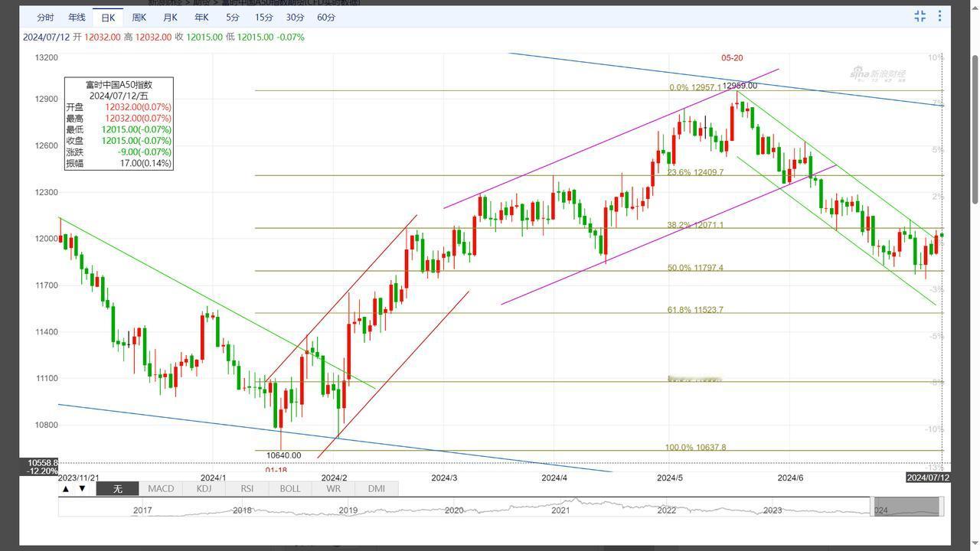Click the 50.0% 11797.4 Fibonacci label

pos(695,268)
